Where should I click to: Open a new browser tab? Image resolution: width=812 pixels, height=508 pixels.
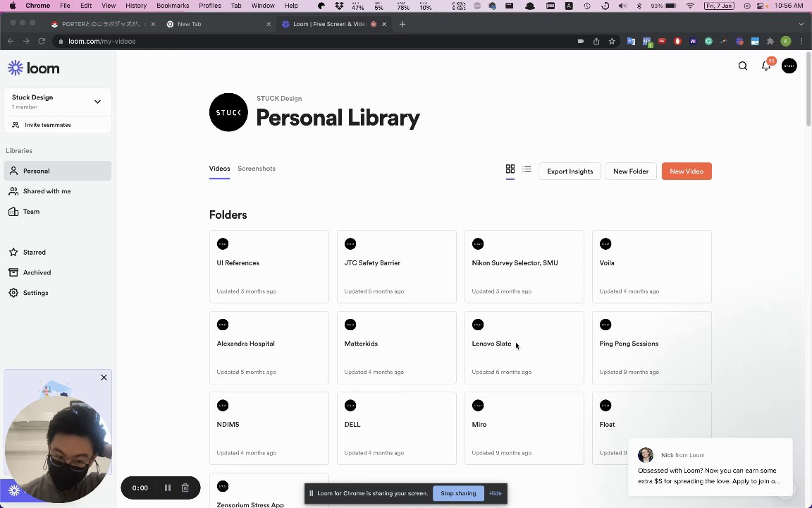click(402, 24)
